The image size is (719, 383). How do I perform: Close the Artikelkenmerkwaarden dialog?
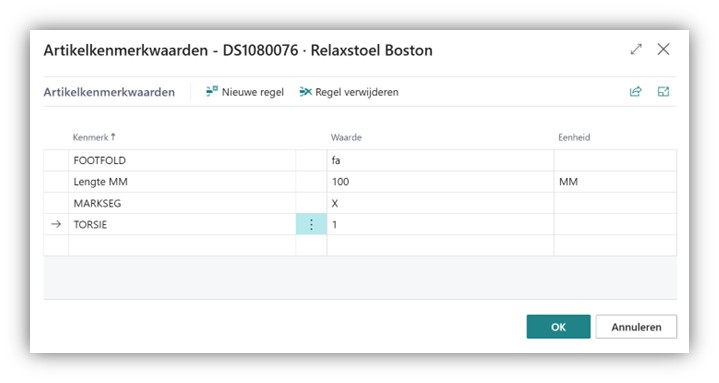tap(663, 49)
